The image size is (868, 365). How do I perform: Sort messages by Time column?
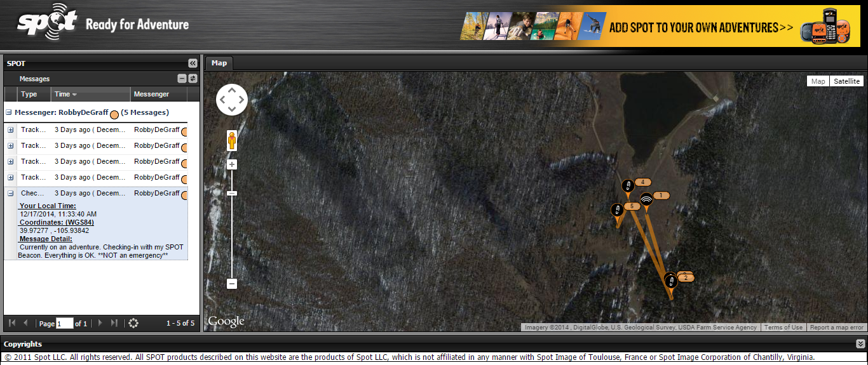tap(91, 94)
